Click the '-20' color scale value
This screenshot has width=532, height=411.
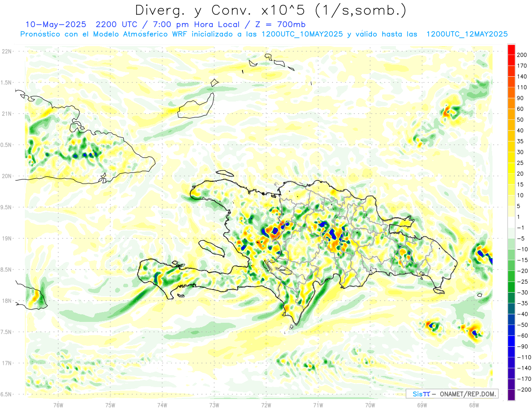(x=523, y=270)
